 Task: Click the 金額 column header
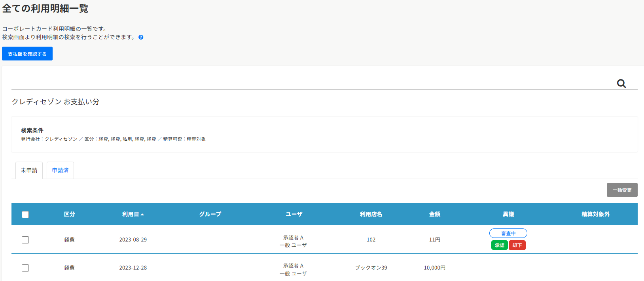point(434,214)
